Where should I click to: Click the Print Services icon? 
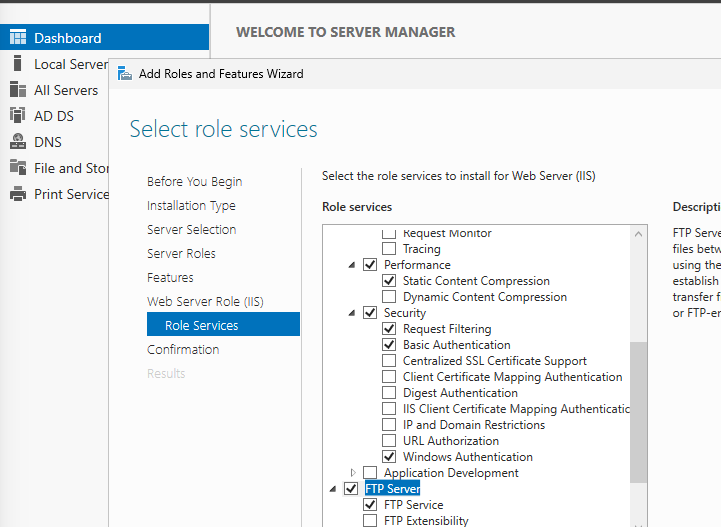[17, 194]
